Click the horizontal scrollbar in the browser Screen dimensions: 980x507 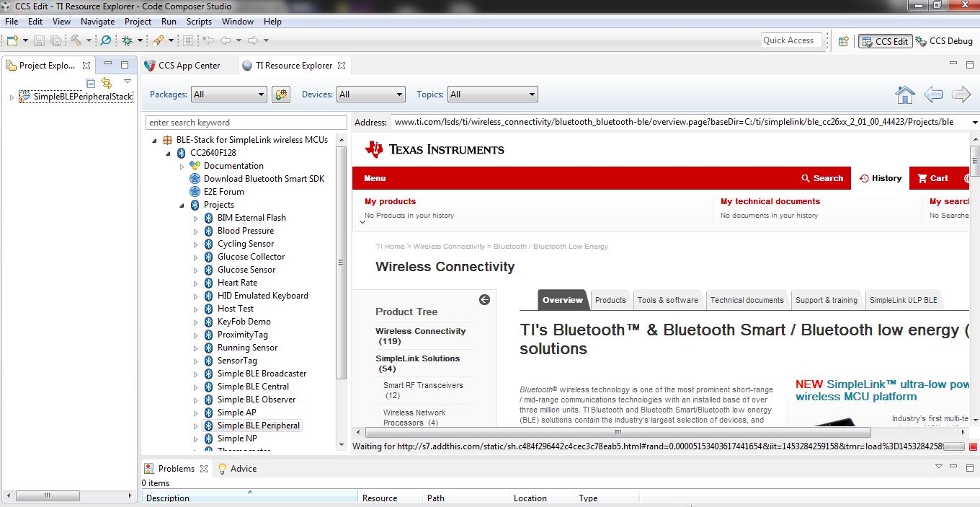618,433
